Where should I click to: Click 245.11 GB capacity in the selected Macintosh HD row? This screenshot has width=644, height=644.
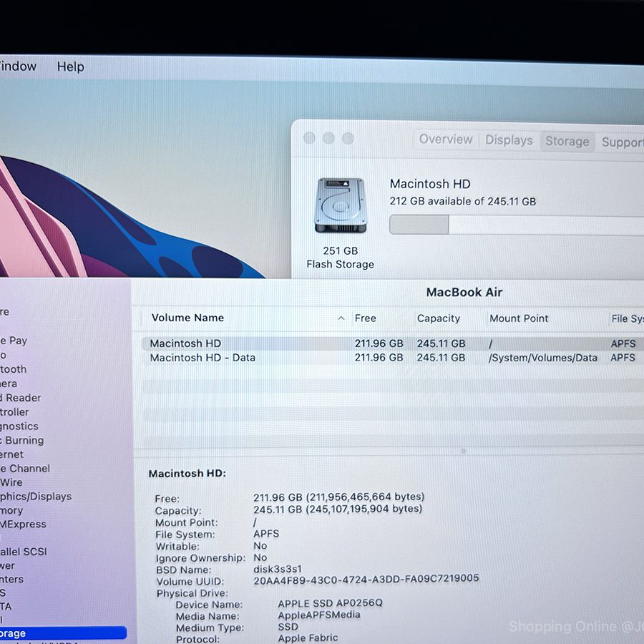click(441, 343)
